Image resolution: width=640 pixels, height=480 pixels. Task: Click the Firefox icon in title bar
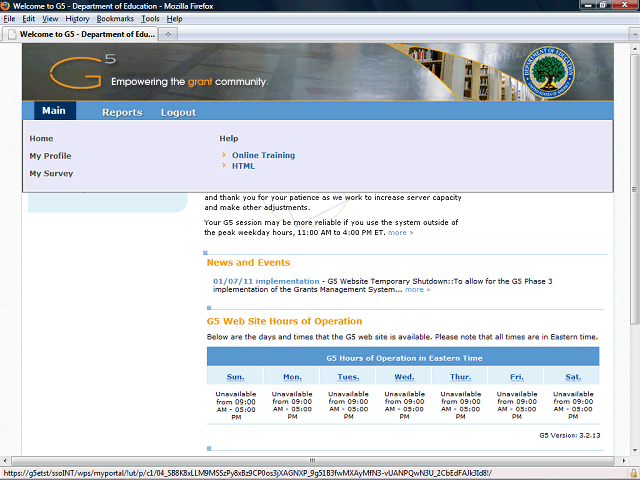tap(6, 6)
